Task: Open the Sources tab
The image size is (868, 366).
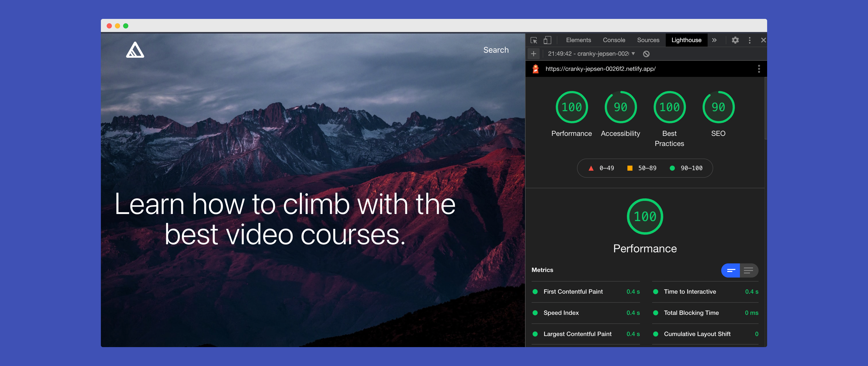Action: (x=648, y=40)
